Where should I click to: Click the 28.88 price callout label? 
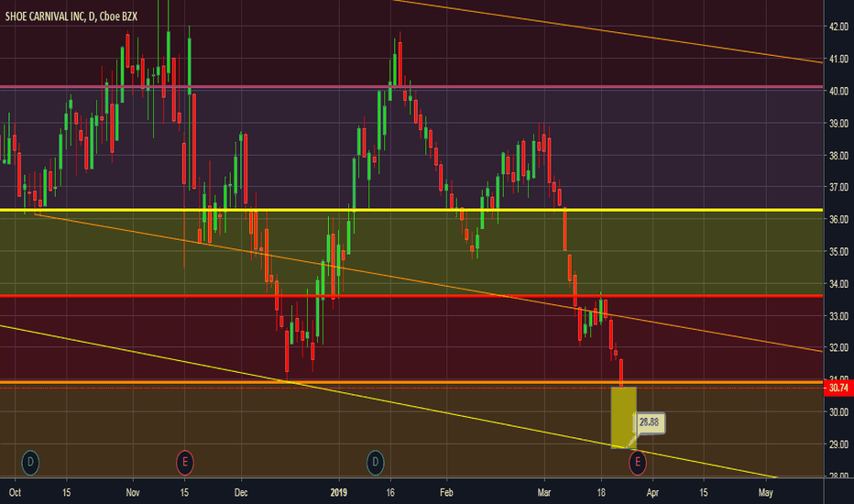point(650,422)
